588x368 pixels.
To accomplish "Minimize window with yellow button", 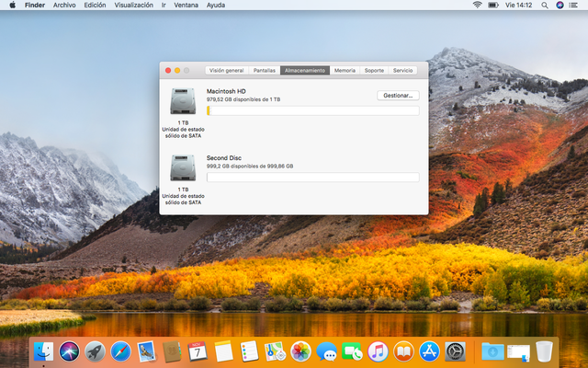I will (x=177, y=70).
